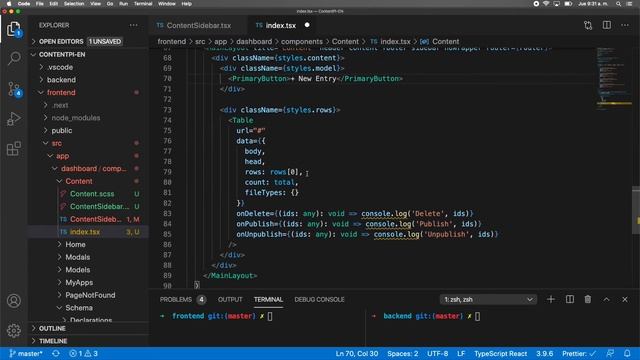Expand the public folder
Viewport: 640px width, 360px height.
tap(62, 130)
